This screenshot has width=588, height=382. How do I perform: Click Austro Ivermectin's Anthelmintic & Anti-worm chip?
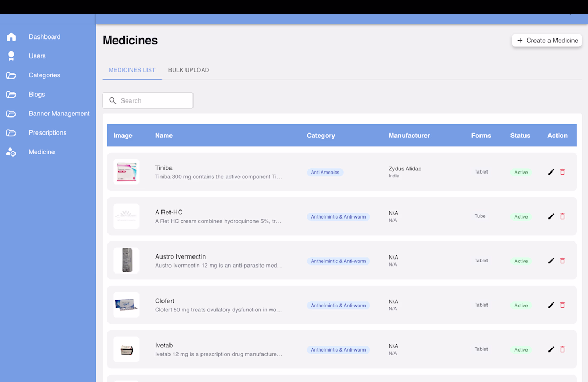tap(338, 261)
